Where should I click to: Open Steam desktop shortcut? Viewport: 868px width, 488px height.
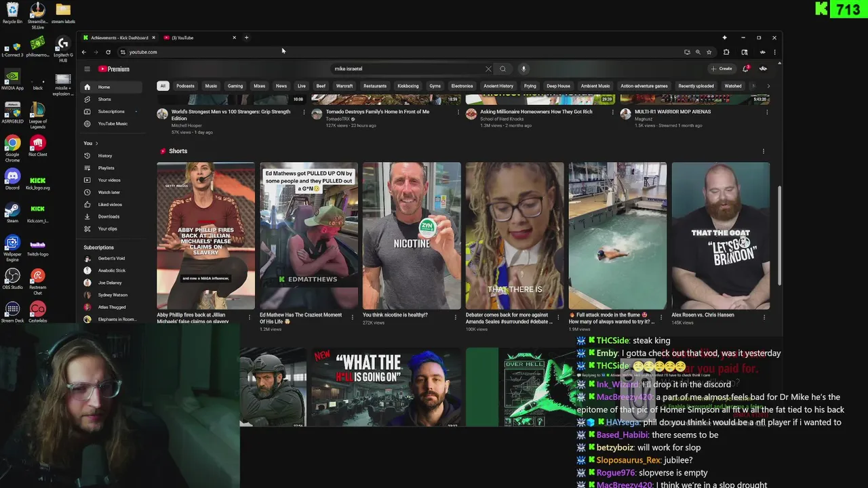[12, 212]
